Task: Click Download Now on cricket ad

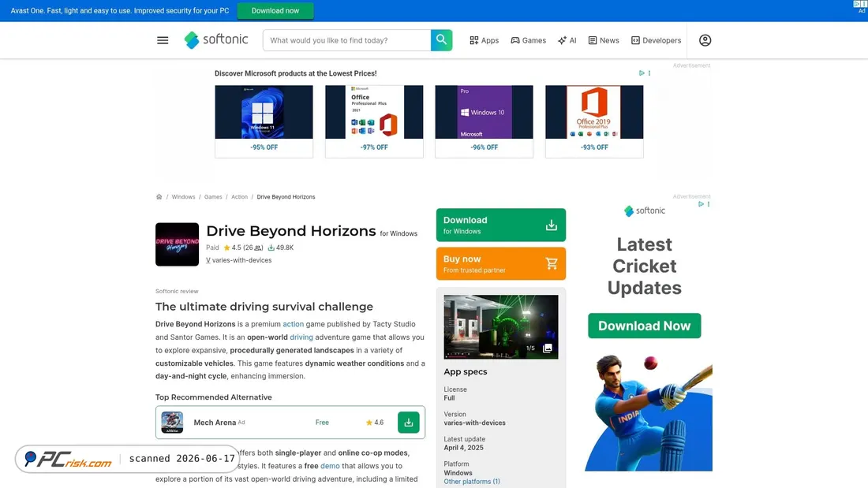Action: 645,326
